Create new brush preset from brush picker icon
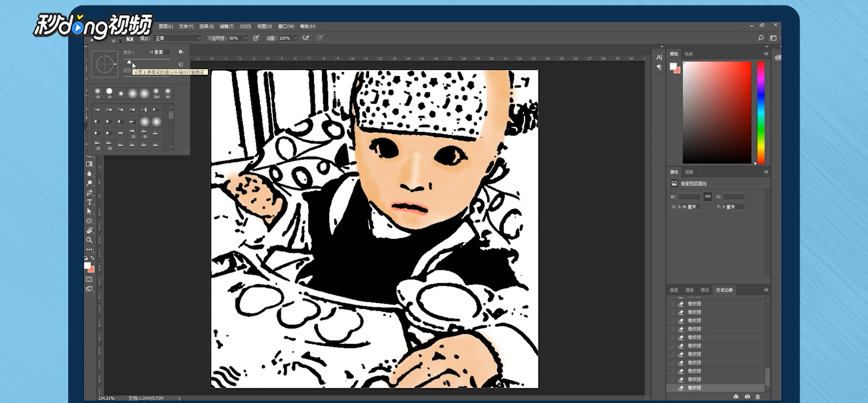The width and height of the screenshot is (868, 403). [x=181, y=64]
